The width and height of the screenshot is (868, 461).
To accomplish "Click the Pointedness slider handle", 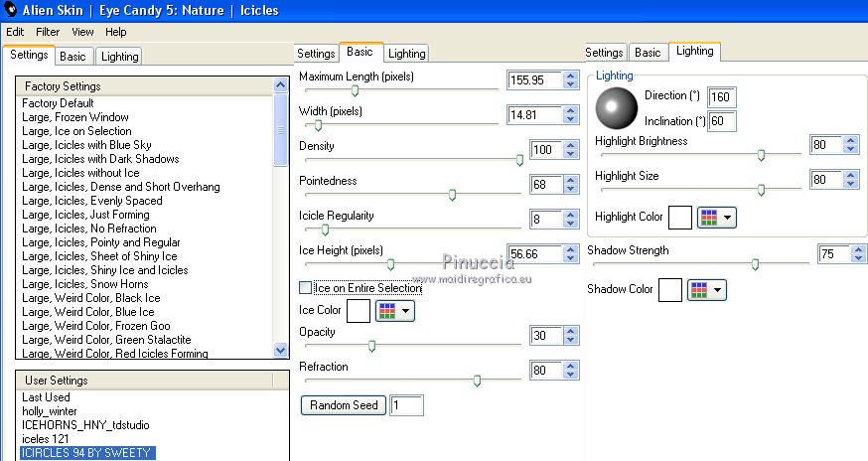I will pyautogui.click(x=452, y=195).
